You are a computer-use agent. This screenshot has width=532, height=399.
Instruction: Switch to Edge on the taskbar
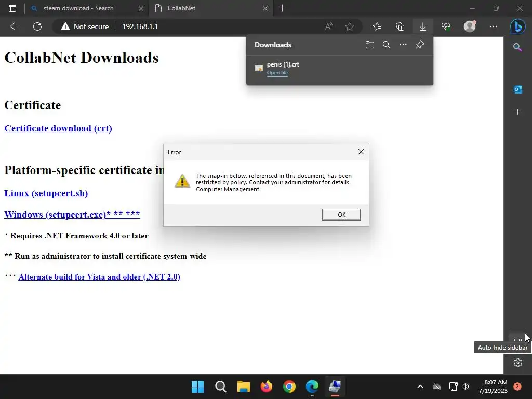tap(312, 387)
